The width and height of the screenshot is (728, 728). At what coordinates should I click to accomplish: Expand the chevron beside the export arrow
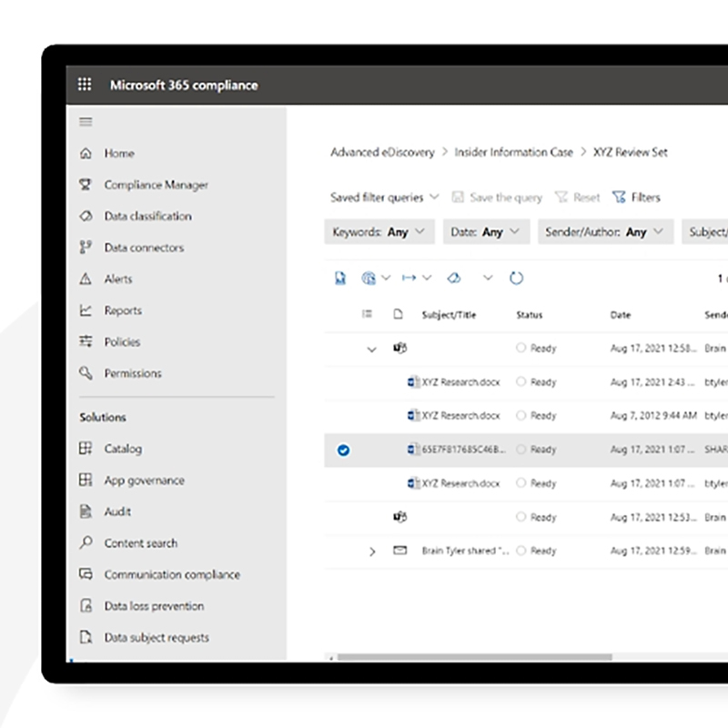coord(427,278)
